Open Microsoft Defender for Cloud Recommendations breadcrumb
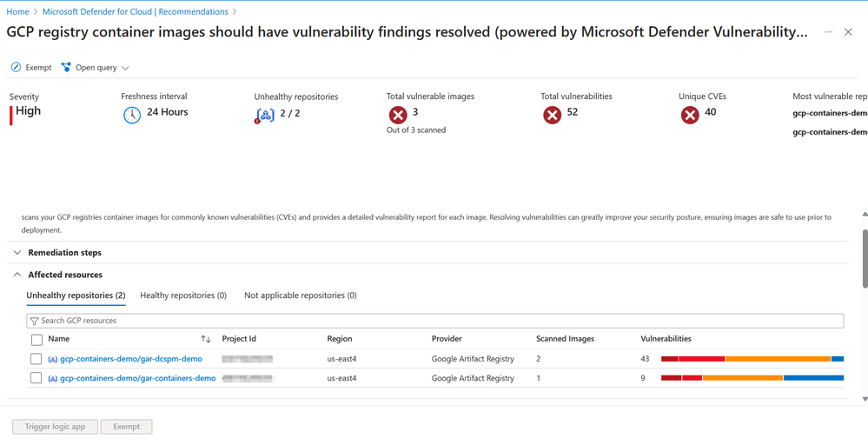868x445 pixels. pyautogui.click(x=135, y=11)
